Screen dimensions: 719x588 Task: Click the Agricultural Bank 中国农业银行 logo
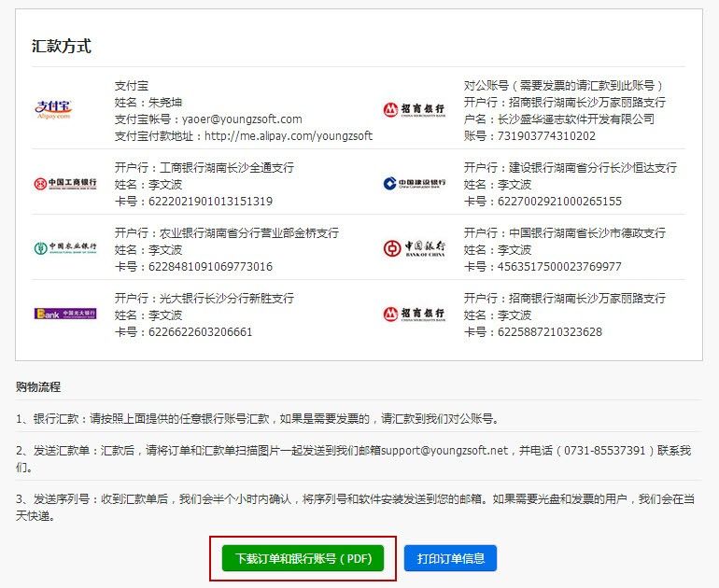(x=65, y=248)
